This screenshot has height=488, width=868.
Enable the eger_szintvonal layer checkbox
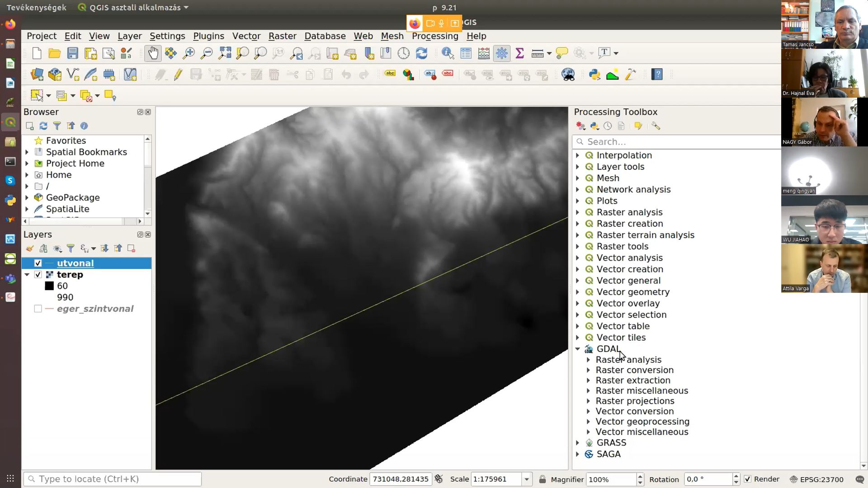pyautogui.click(x=38, y=309)
